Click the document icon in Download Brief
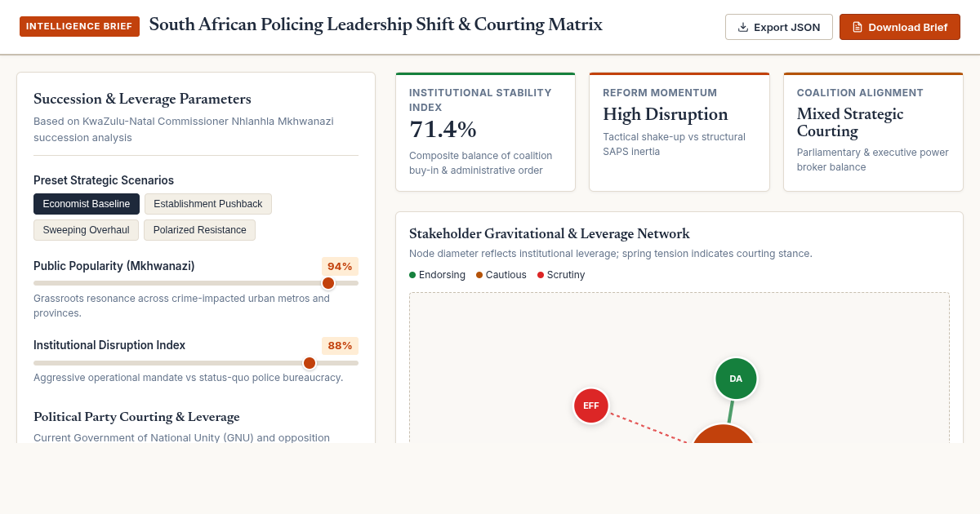 (857, 27)
